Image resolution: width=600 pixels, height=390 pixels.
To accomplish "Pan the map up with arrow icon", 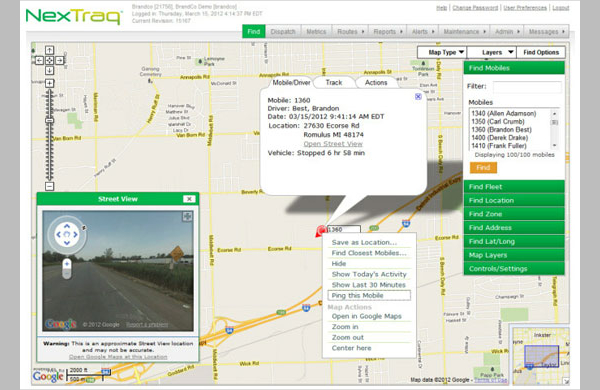I will click(x=49, y=50).
